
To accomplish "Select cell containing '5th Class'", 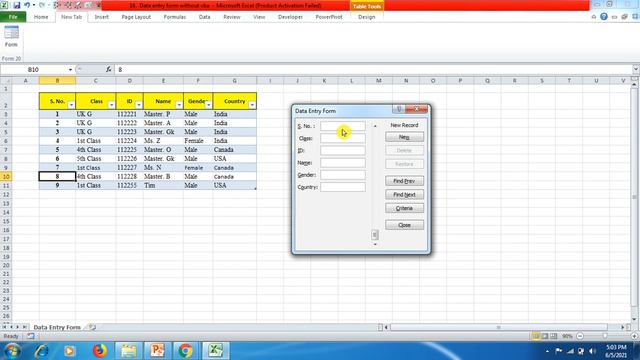I will (96, 158).
